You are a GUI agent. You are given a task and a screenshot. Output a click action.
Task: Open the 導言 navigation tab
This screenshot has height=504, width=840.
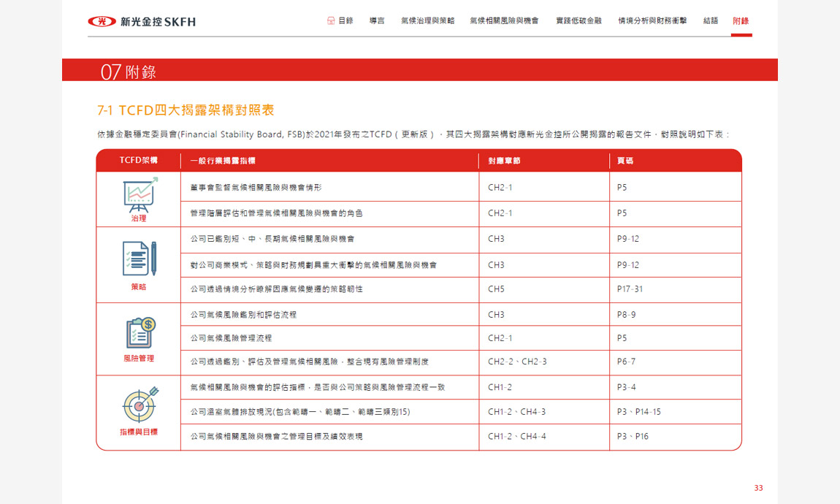377,20
